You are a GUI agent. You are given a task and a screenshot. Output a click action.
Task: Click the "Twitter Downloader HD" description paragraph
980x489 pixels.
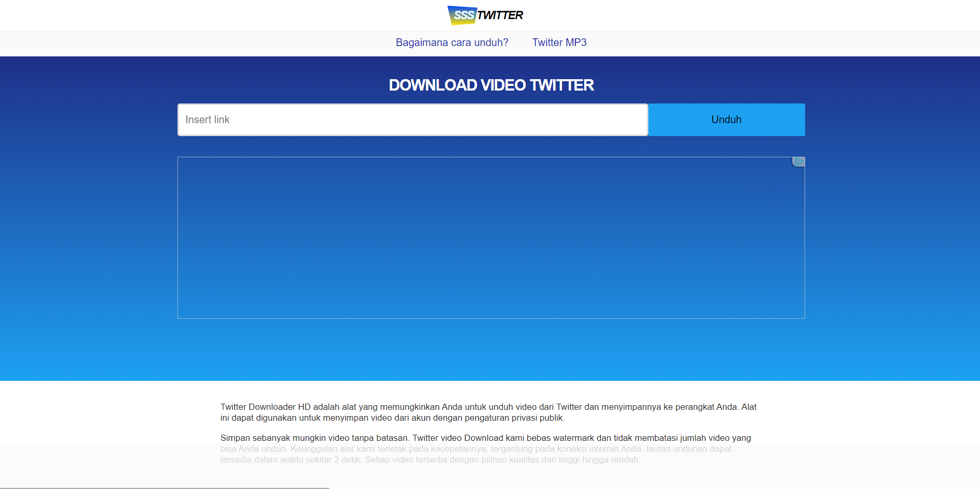[x=489, y=412]
